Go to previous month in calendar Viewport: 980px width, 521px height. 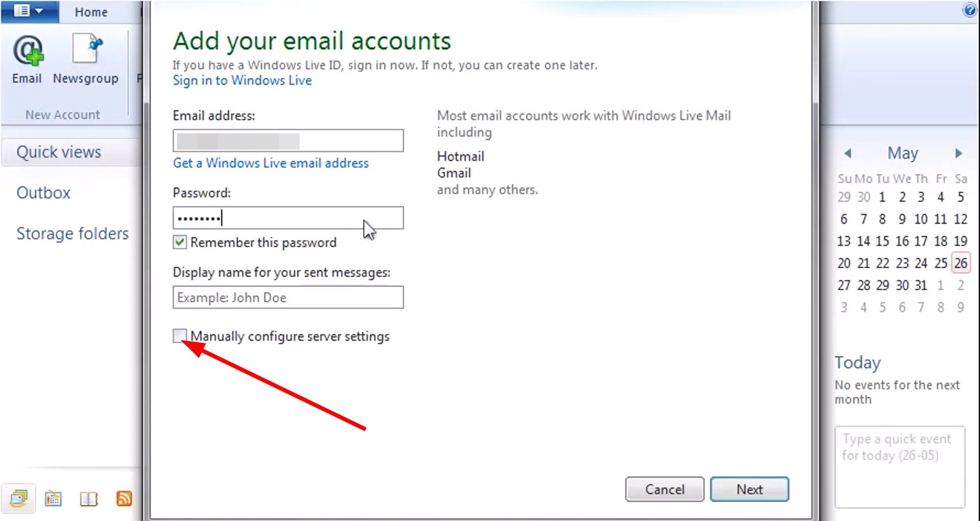coord(847,153)
